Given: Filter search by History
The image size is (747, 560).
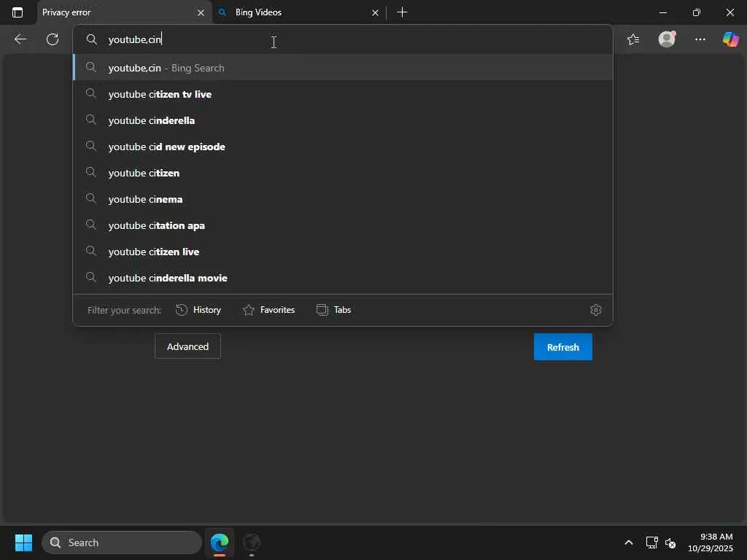Looking at the screenshot, I should click(198, 310).
